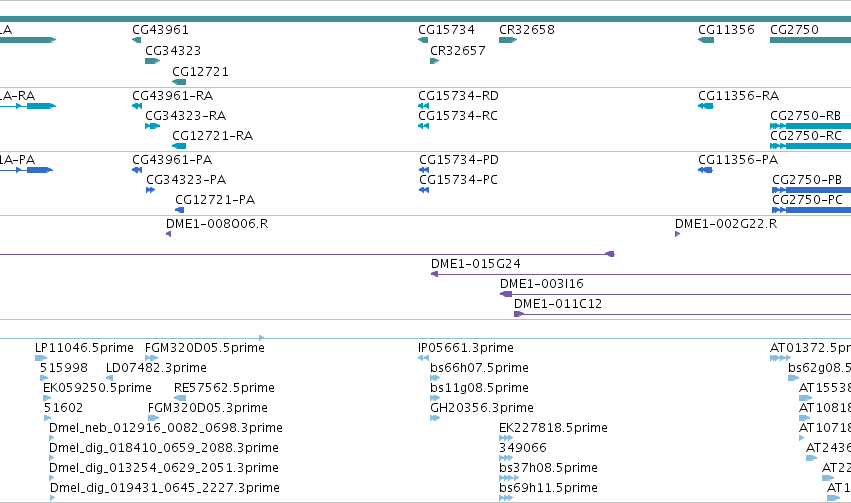Image resolution: width=851 pixels, height=503 pixels.
Task: Select the LP11046.5prime EST label
Action: pos(84,348)
